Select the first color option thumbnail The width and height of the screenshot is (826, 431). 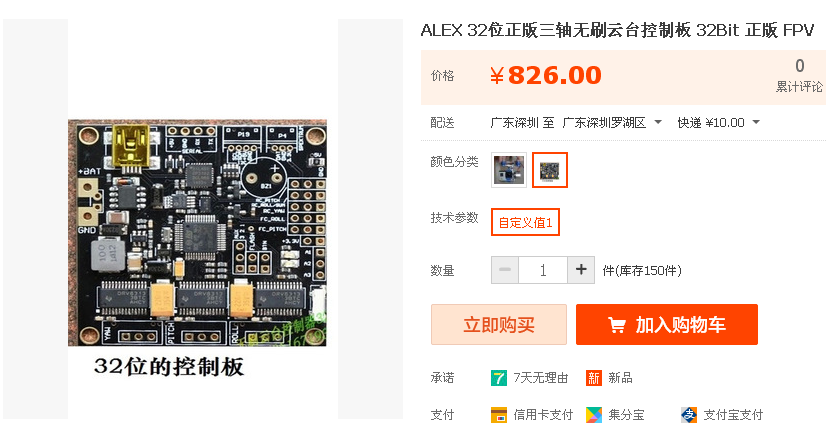(x=509, y=170)
